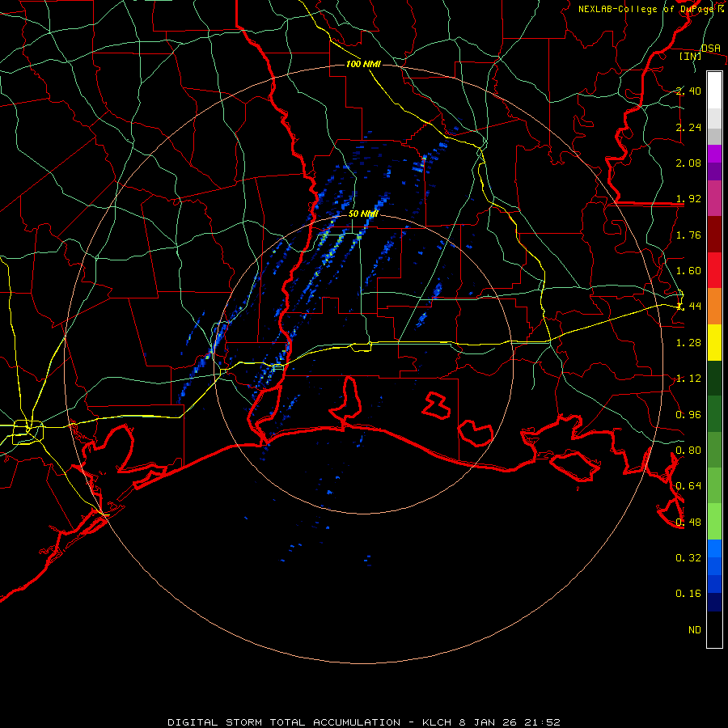The height and width of the screenshot is (728, 728).
Task: Click the 2.08 legend value
Action: pos(688,163)
